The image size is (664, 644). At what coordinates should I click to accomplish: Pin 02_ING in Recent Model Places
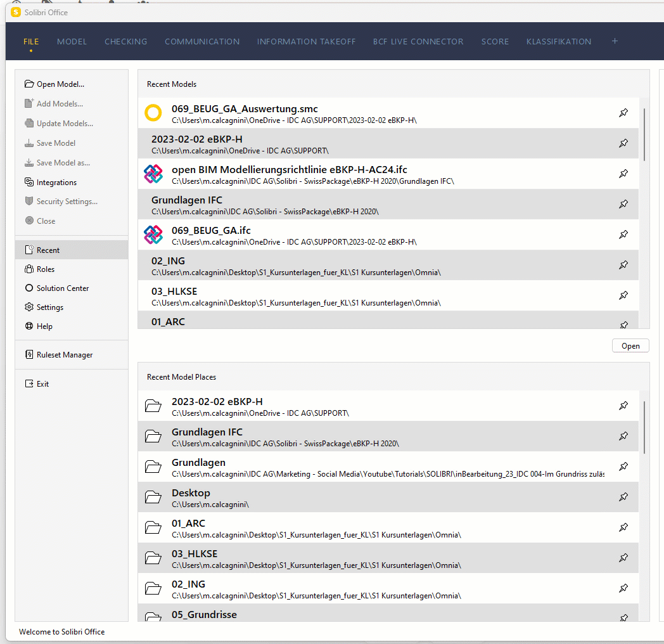pos(623,588)
